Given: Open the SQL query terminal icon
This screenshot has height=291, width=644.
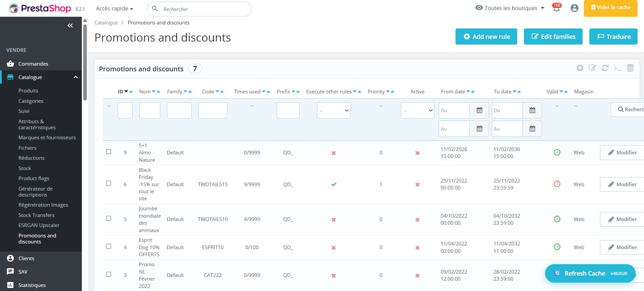Looking at the screenshot, I should click(618, 68).
